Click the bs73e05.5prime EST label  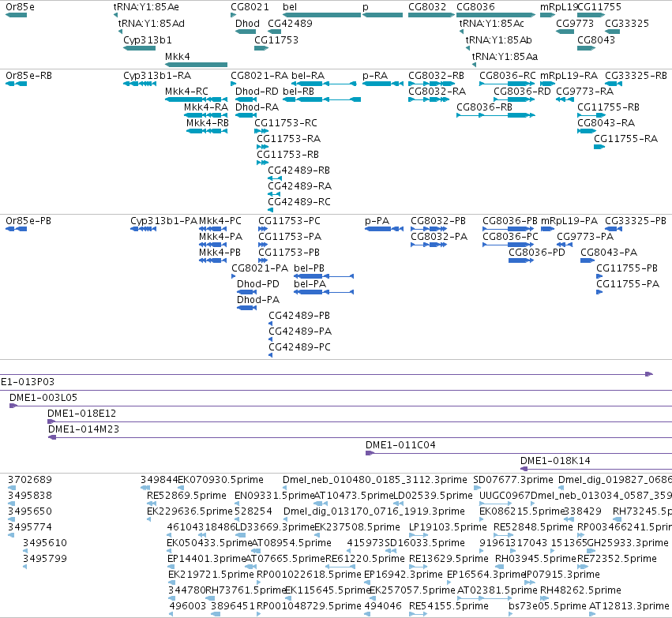pyautogui.click(x=547, y=606)
